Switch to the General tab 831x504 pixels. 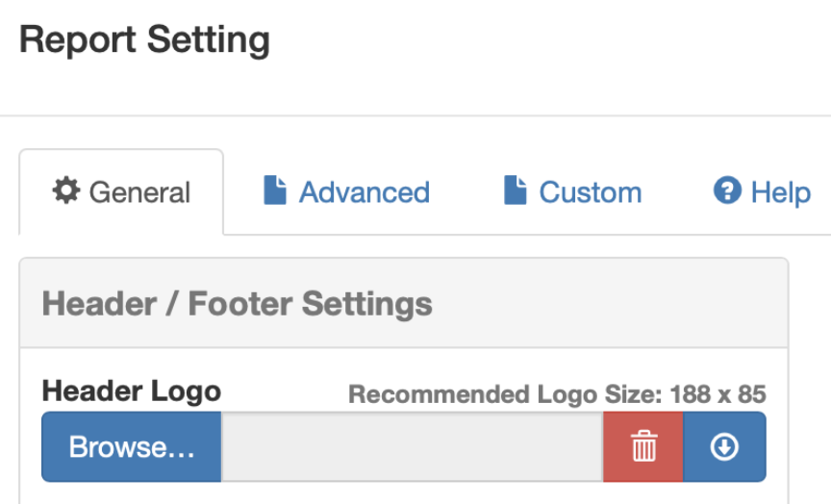pos(122,192)
